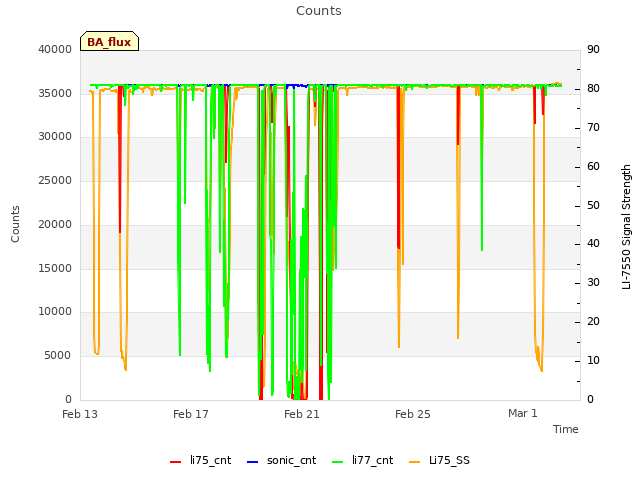Screen dimensions: 640x480
Task: Click the 10 right-axis tick label
Action: (593, 360)
